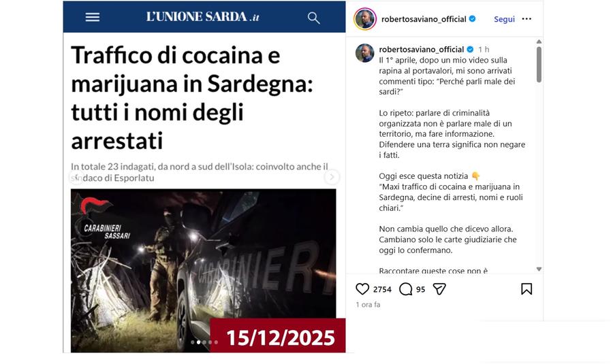Like the post with the heart icon

coord(362,289)
